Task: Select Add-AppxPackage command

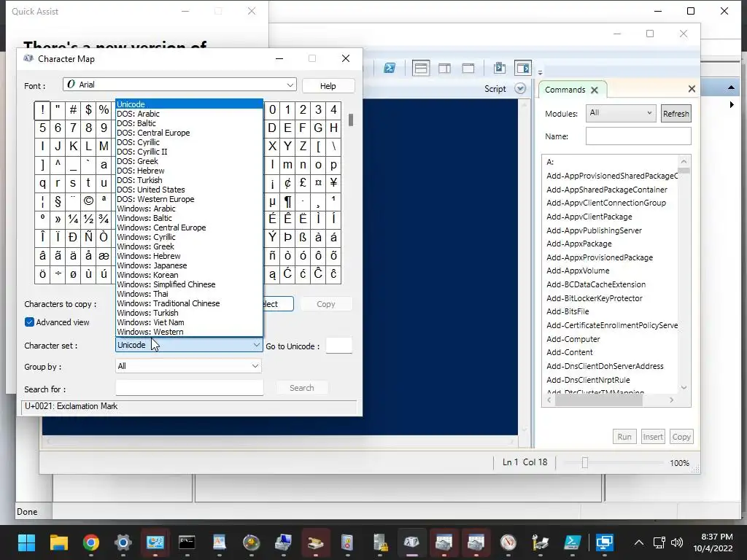Action: (x=578, y=244)
